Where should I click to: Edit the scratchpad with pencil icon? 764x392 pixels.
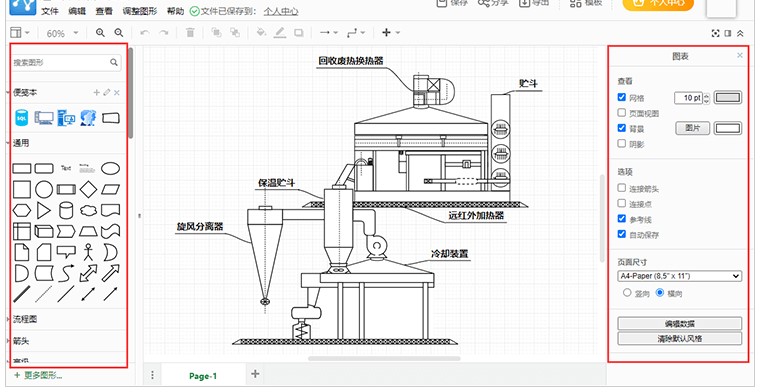[x=107, y=93]
